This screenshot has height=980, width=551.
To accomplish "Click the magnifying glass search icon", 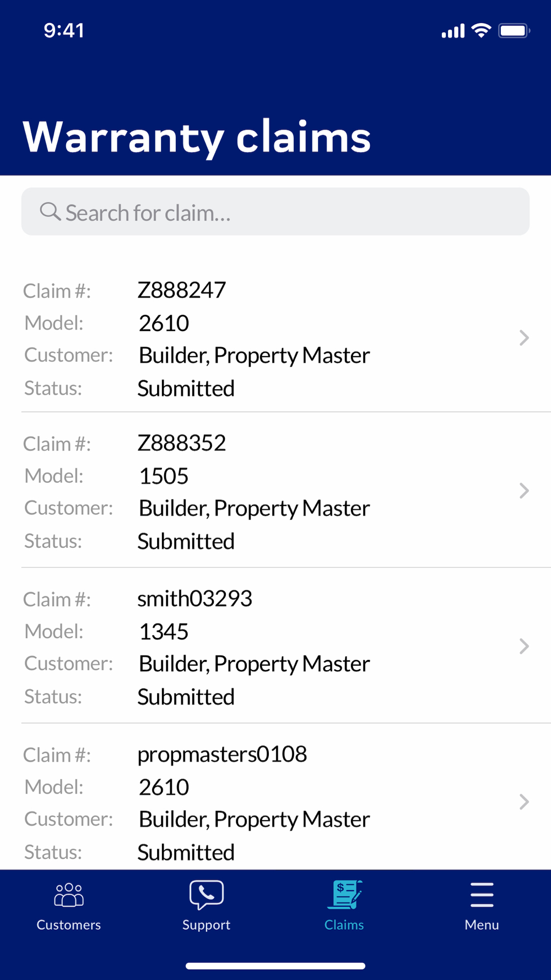I will (x=50, y=212).
